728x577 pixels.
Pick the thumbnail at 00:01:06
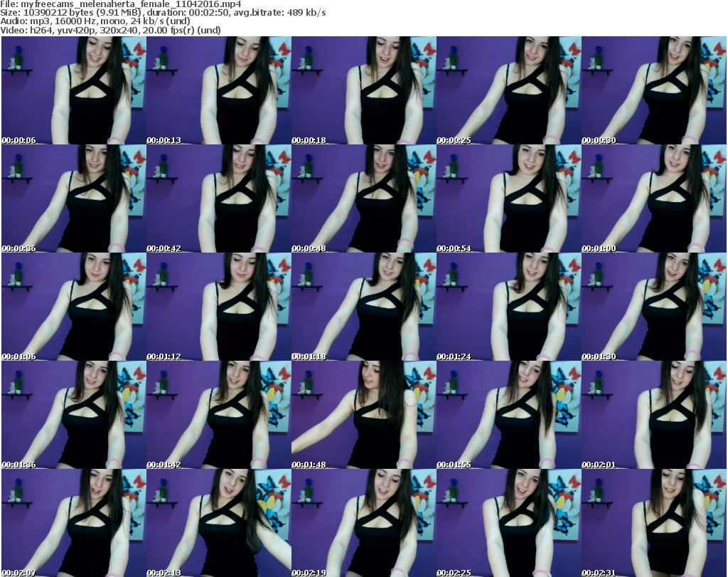(x=74, y=307)
